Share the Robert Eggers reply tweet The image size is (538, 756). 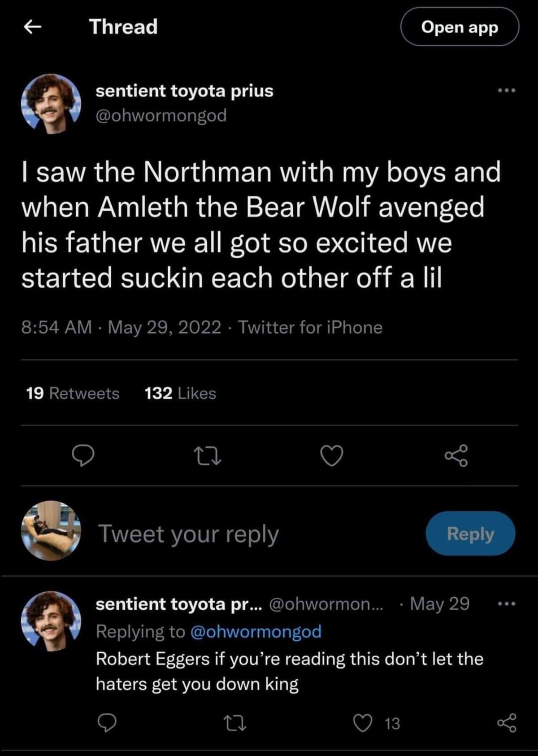pos(507,723)
